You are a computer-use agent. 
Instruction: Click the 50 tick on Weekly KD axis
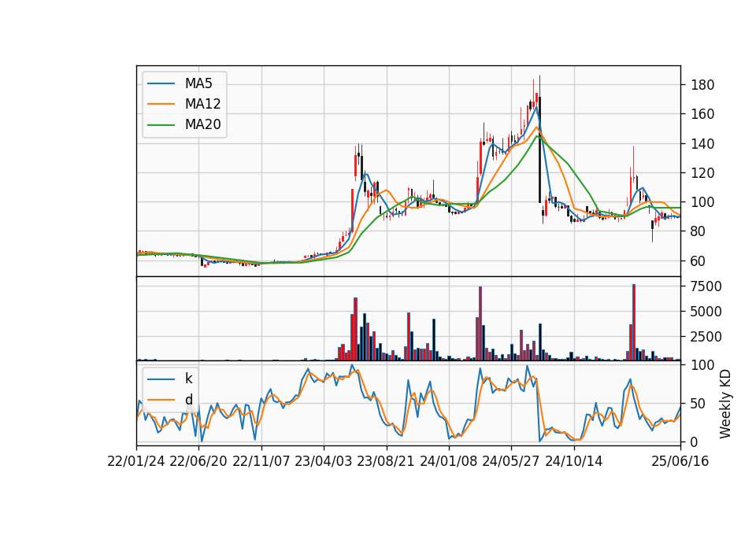coord(699,404)
